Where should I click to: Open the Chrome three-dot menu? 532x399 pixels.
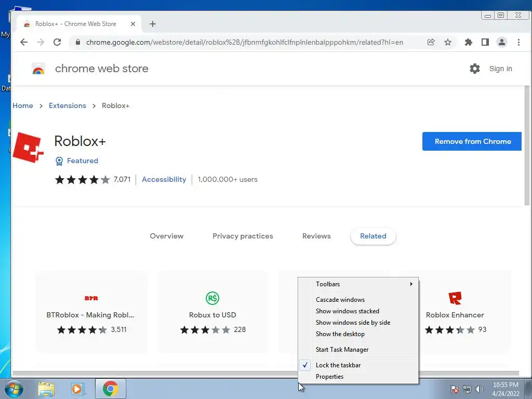pyautogui.click(x=519, y=42)
